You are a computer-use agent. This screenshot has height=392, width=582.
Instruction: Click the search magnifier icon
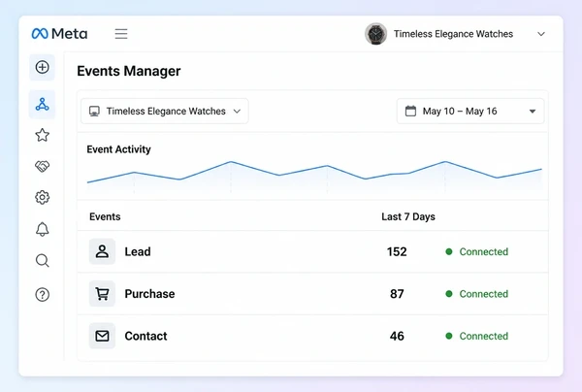[x=43, y=261]
